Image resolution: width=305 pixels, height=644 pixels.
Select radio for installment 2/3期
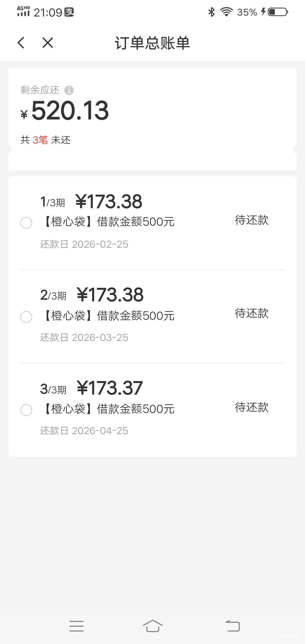[x=26, y=317]
